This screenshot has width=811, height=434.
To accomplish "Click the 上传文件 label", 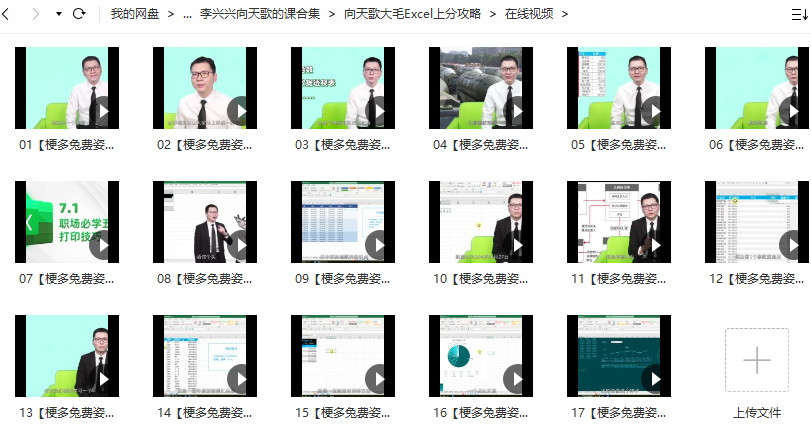I will coord(757,412).
